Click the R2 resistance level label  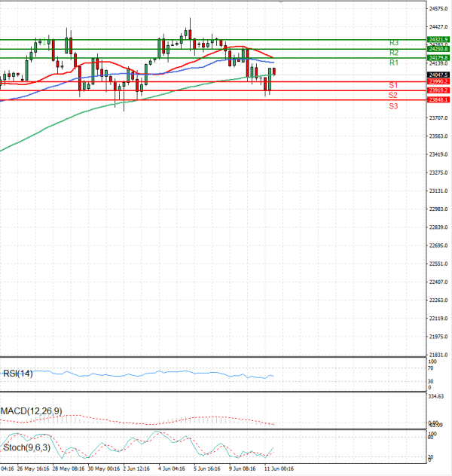394,53
